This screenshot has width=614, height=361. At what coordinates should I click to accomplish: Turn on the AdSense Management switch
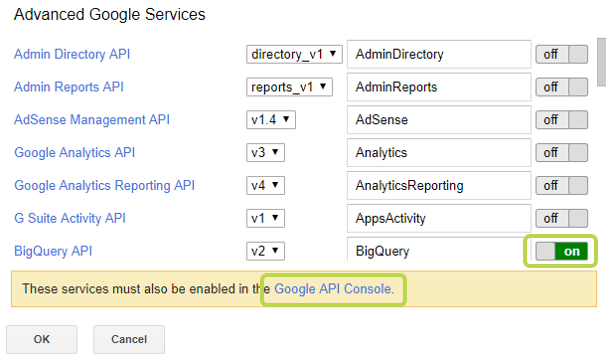click(x=562, y=120)
